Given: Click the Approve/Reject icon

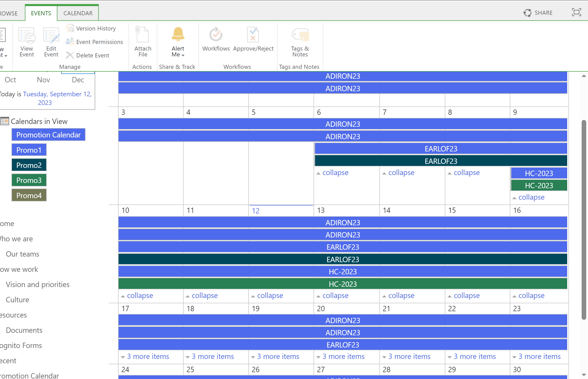Looking at the screenshot, I should [x=253, y=35].
